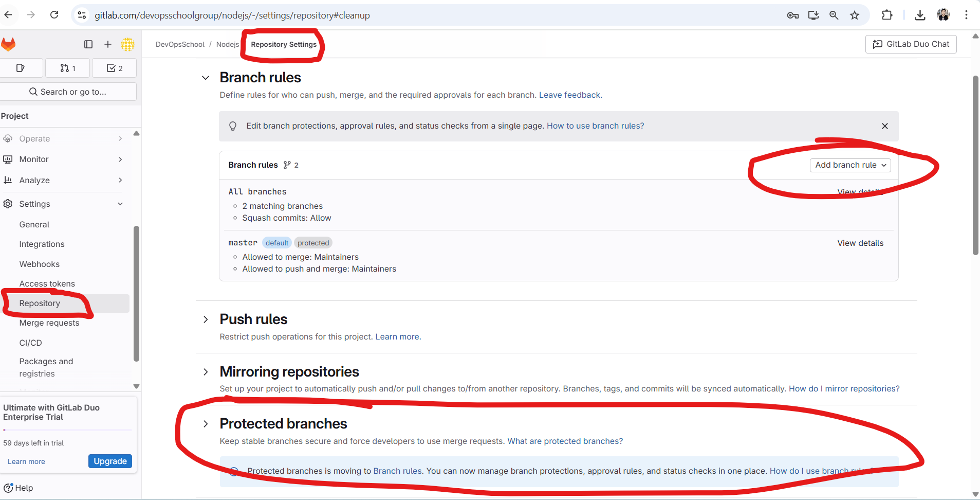
Task: Click the plus create-new icon
Action: [108, 44]
